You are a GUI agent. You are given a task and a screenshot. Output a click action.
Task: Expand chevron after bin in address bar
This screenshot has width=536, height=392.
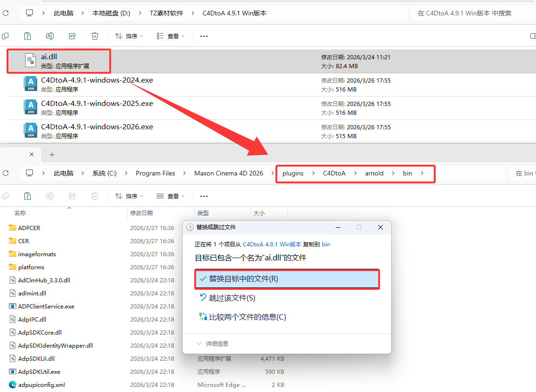422,173
